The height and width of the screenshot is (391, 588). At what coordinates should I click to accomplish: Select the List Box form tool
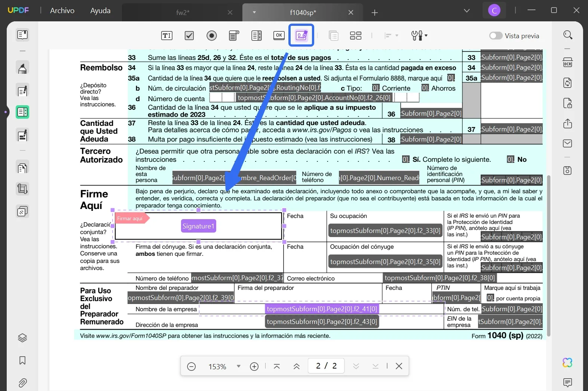[257, 36]
